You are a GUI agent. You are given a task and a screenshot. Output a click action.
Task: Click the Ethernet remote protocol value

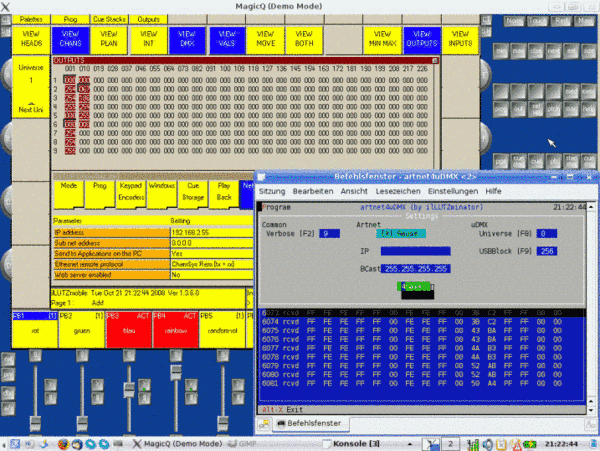[x=211, y=264]
